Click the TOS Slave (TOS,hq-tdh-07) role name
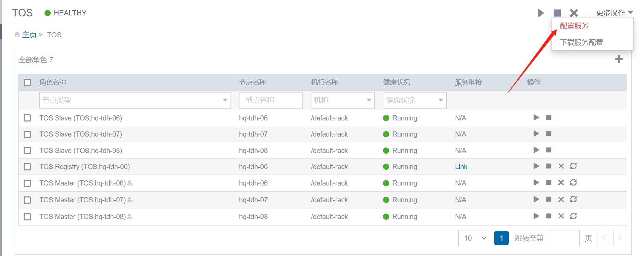 pyautogui.click(x=81, y=134)
